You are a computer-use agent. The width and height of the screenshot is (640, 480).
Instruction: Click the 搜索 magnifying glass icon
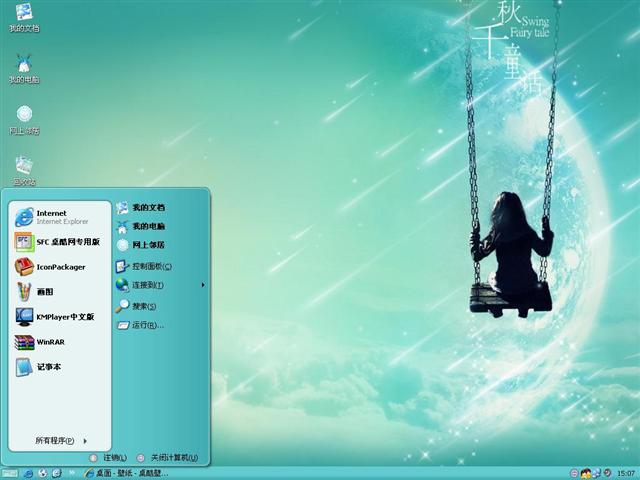[122, 306]
